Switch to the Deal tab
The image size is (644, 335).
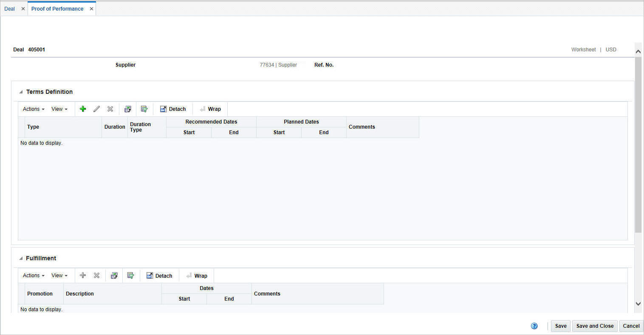coord(9,8)
